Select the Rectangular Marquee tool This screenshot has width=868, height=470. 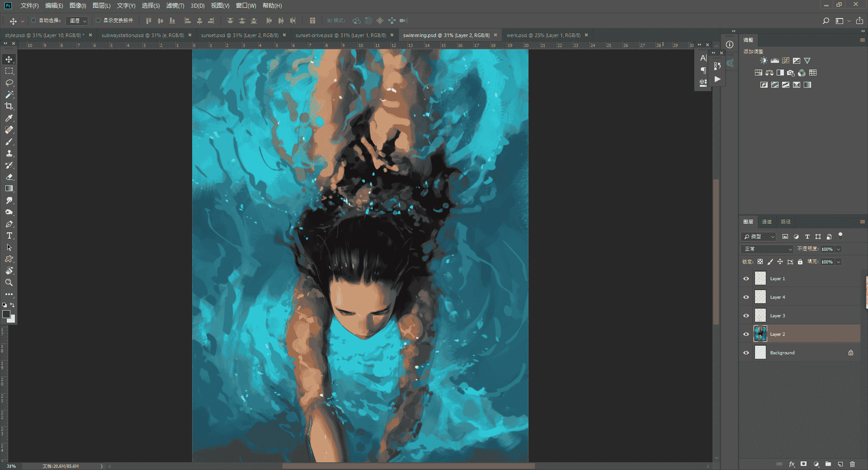9,71
